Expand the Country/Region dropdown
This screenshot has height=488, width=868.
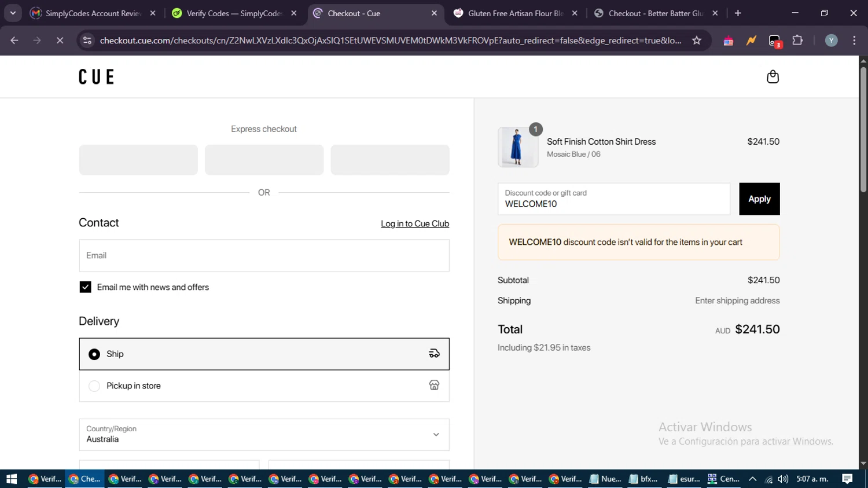264,435
